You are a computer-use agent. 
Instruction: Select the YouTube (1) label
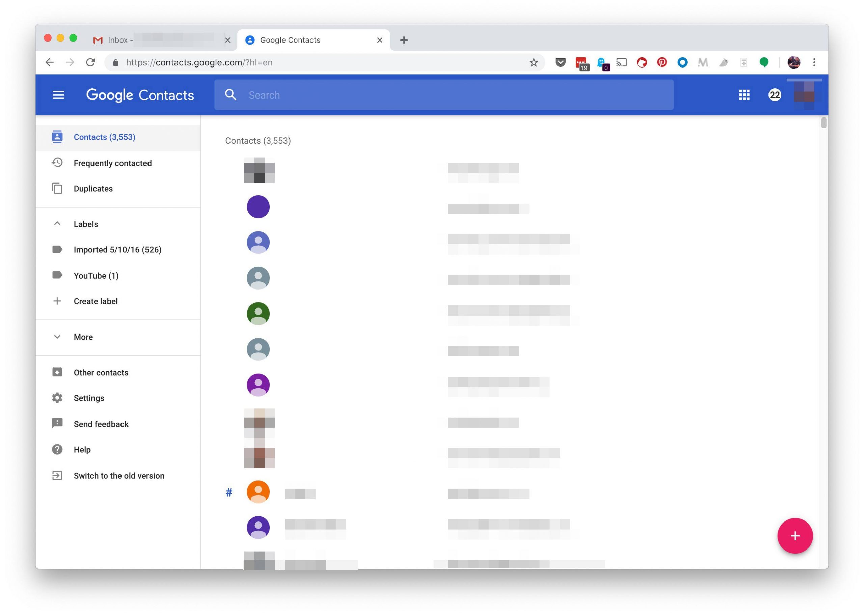(x=96, y=275)
